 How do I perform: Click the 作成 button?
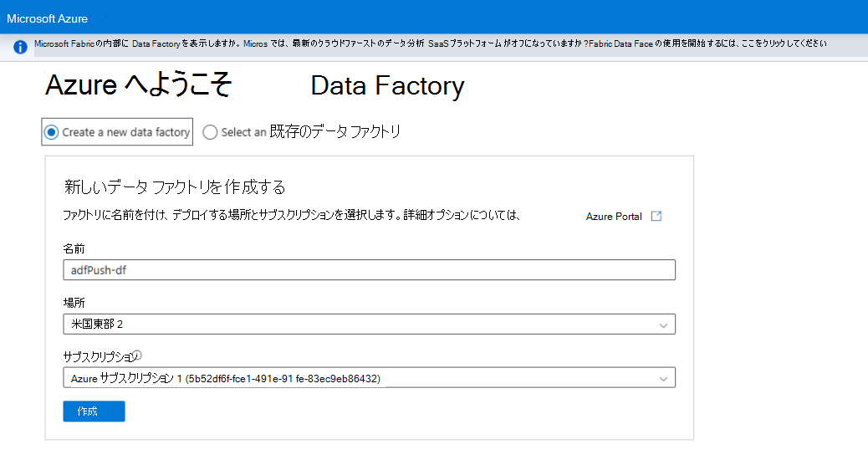(x=94, y=412)
